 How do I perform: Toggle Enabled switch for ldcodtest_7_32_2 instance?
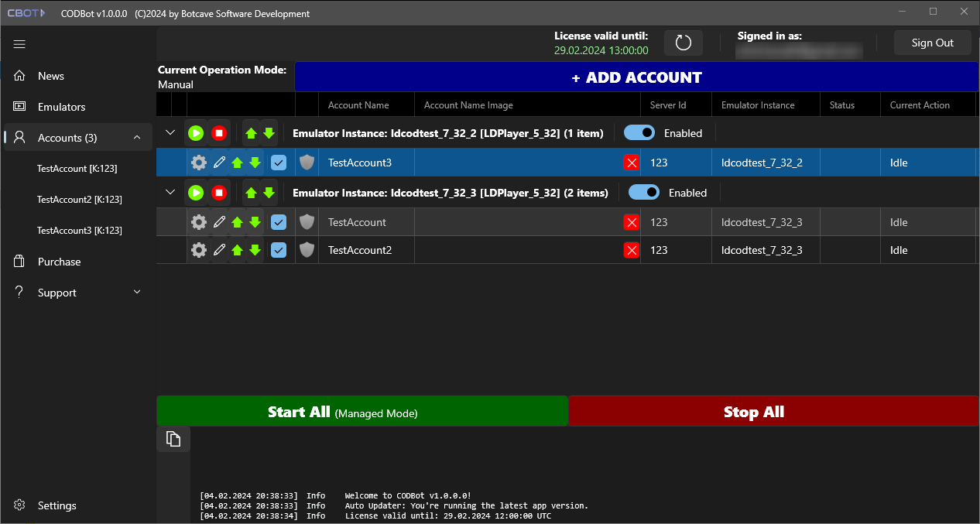click(639, 133)
